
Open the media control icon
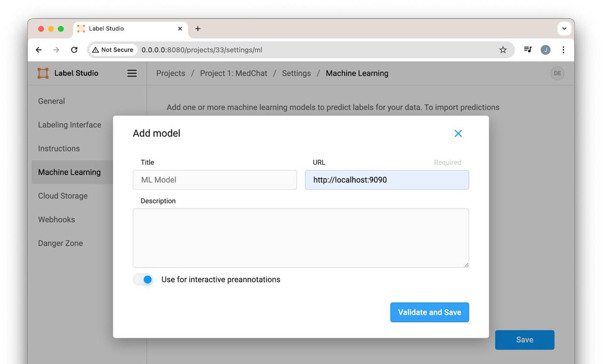(x=528, y=50)
